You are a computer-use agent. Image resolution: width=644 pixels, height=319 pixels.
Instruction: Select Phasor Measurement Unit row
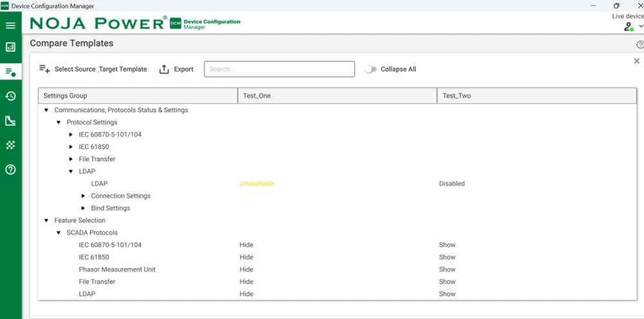tap(337, 269)
